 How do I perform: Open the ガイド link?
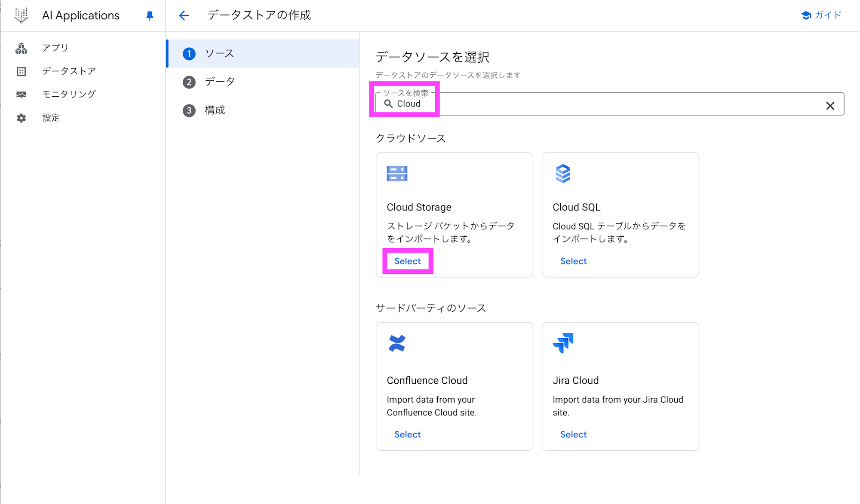pos(828,15)
